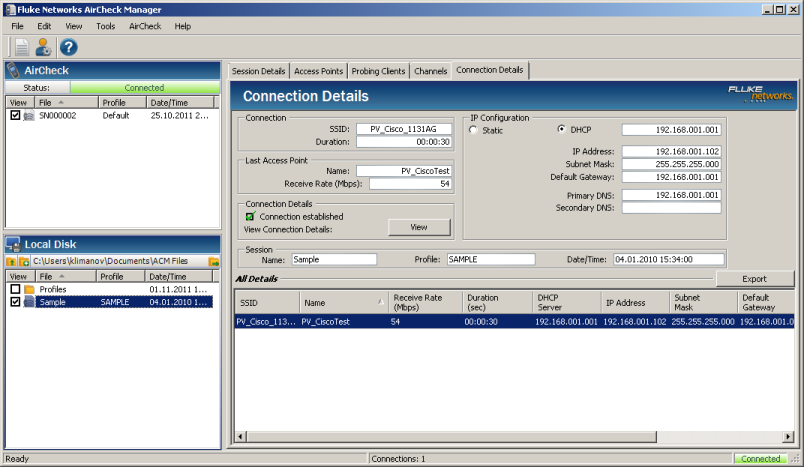Click the empty Secondary DNS field
The width and height of the screenshot is (804, 467).
click(672, 208)
